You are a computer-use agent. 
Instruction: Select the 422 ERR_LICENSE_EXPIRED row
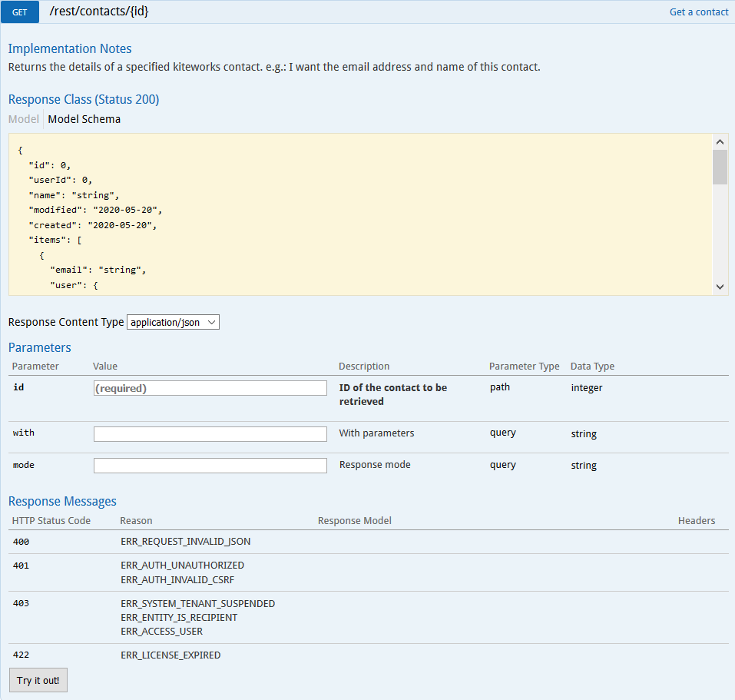point(171,655)
